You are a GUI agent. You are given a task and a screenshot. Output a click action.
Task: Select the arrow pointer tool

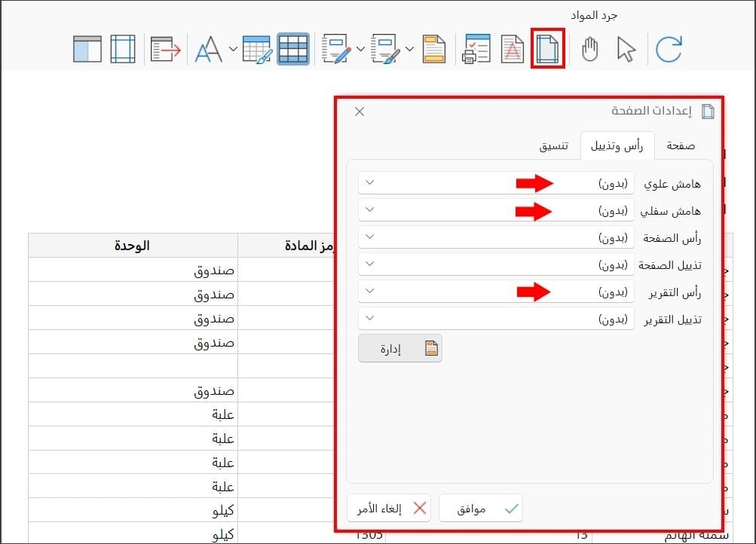click(x=626, y=49)
